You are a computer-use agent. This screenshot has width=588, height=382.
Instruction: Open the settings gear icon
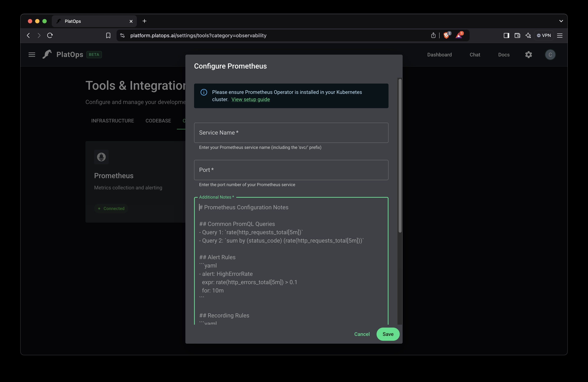click(528, 55)
